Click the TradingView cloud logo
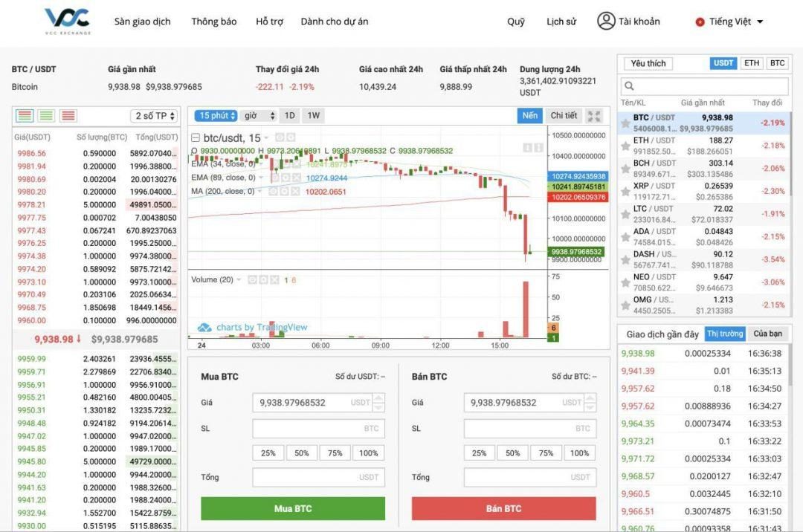The width and height of the screenshot is (803, 532). (x=204, y=328)
